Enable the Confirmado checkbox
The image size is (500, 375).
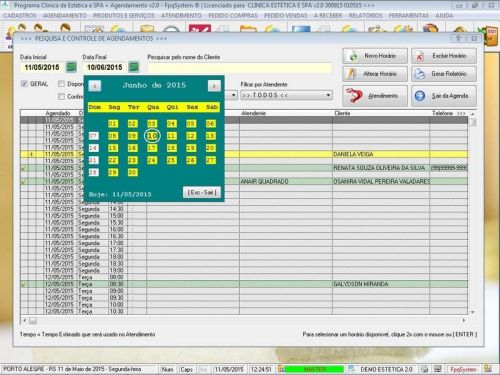point(61,96)
